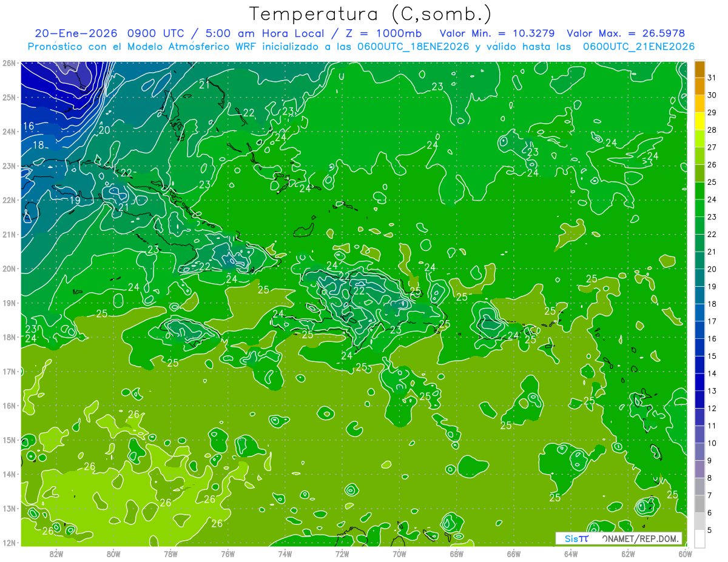The image size is (728, 562).
Task: Click latitude axis label '13N'
Action: tap(8, 509)
